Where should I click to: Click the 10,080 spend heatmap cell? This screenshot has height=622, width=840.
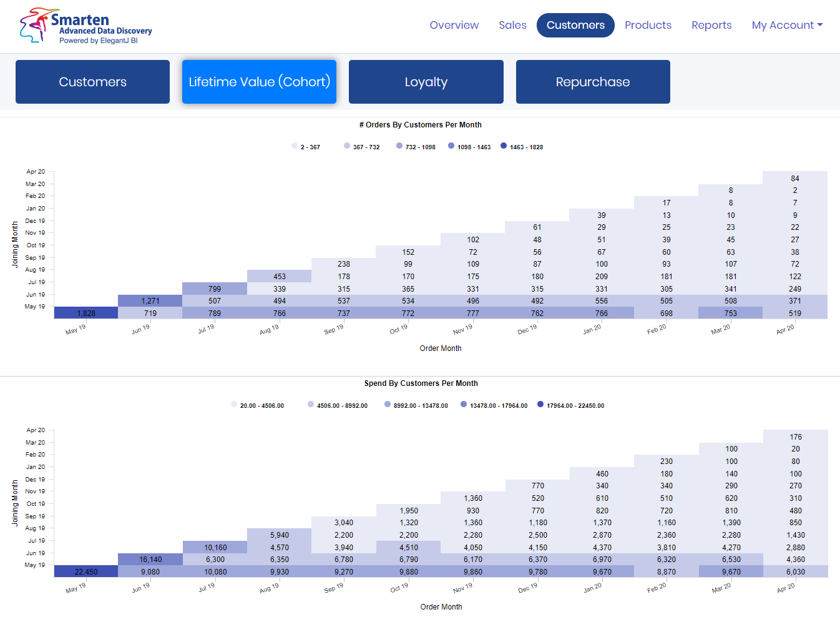pos(215,571)
